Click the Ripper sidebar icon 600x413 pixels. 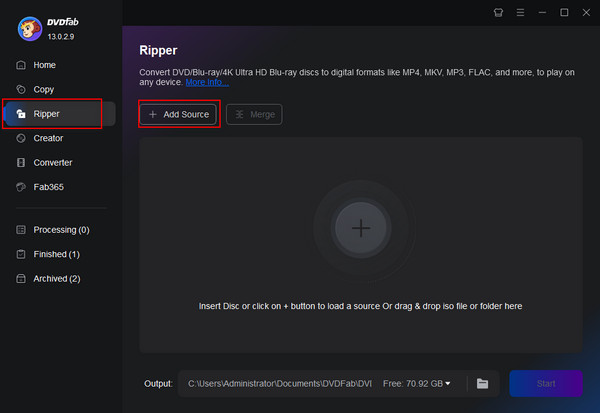(21, 114)
